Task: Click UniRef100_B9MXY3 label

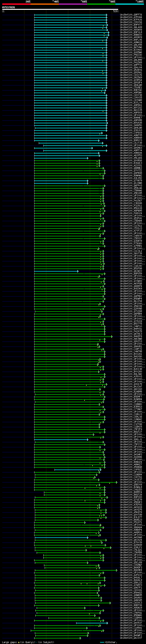Action: click(x=131, y=140)
